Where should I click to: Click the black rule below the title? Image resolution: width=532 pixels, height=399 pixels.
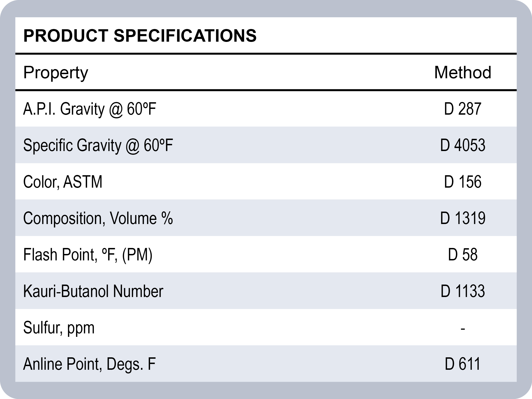tap(266, 54)
